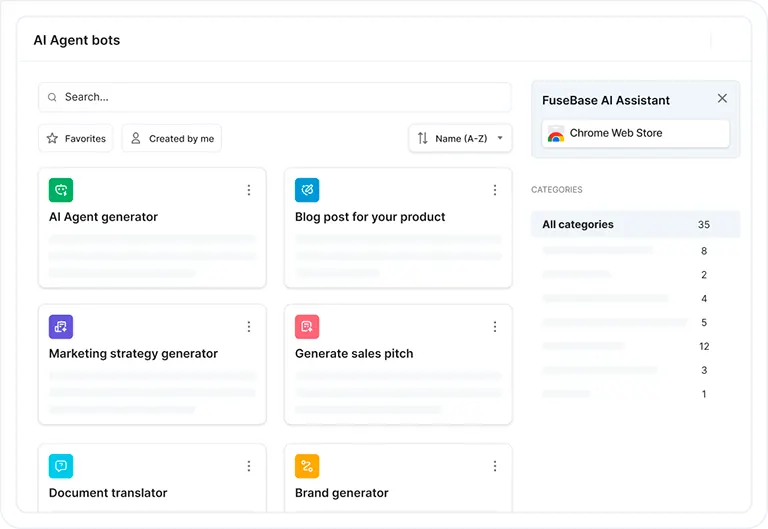This screenshot has height=529, width=768.
Task: Click the purple Marketing strategy generator icon
Action: (x=61, y=327)
